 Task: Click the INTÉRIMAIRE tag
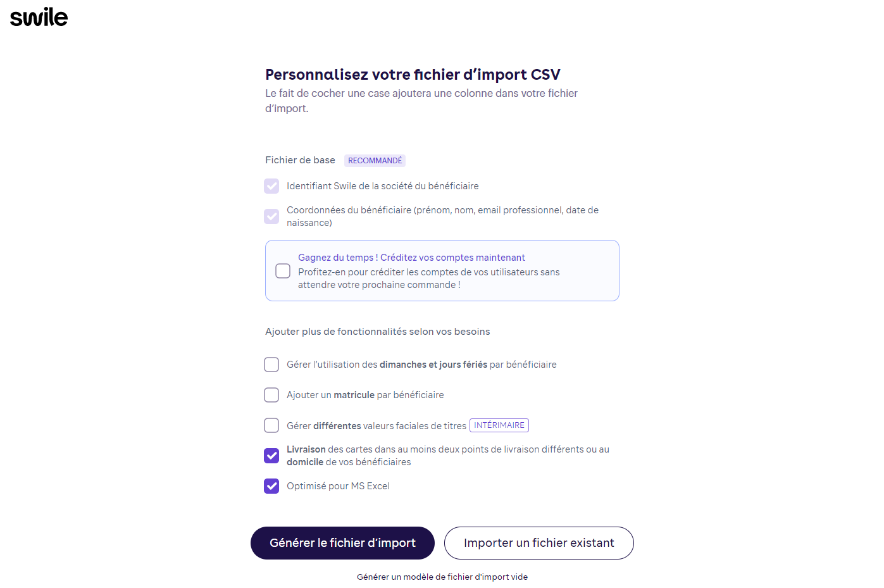499,425
